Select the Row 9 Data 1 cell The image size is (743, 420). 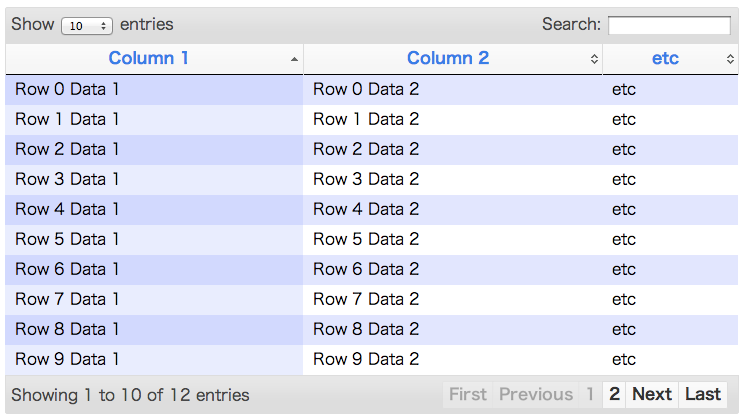tap(67, 359)
